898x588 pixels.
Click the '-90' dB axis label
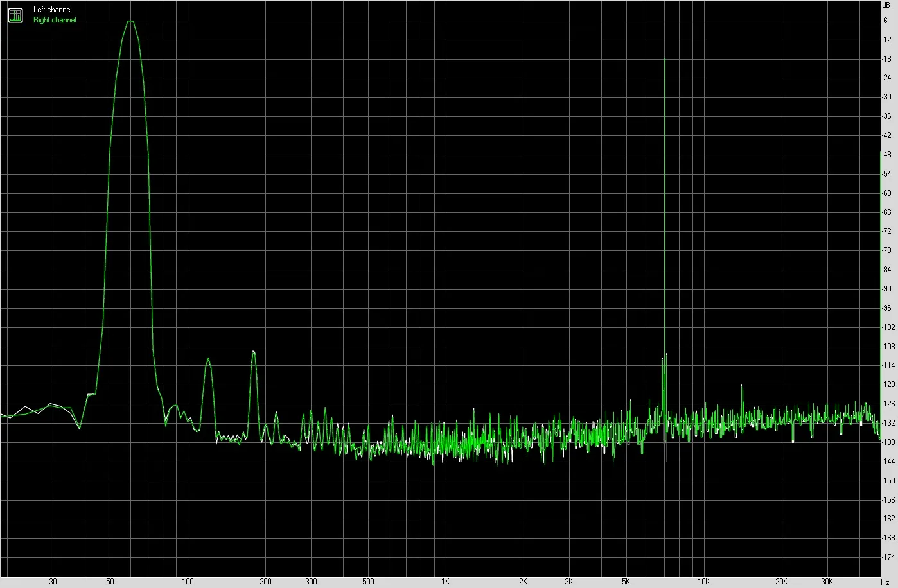click(x=887, y=289)
